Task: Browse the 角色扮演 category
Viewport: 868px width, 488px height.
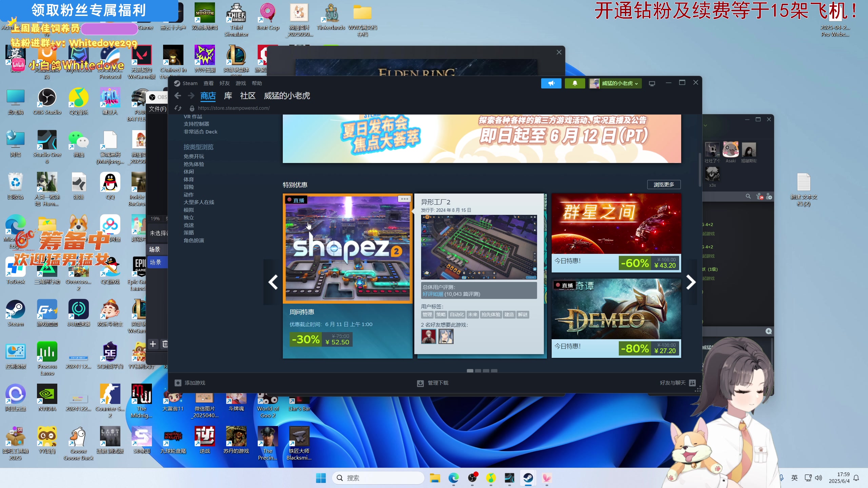Action: pyautogui.click(x=194, y=240)
